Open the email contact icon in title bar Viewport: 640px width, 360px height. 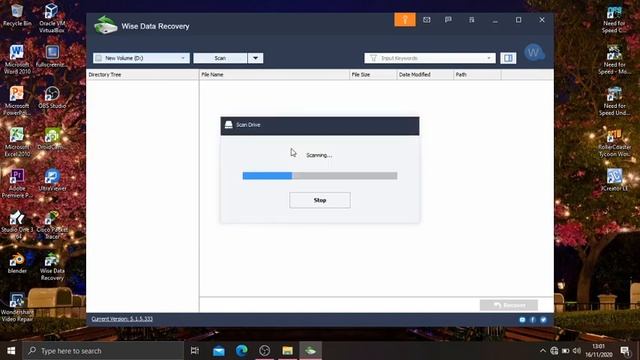click(427, 20)
